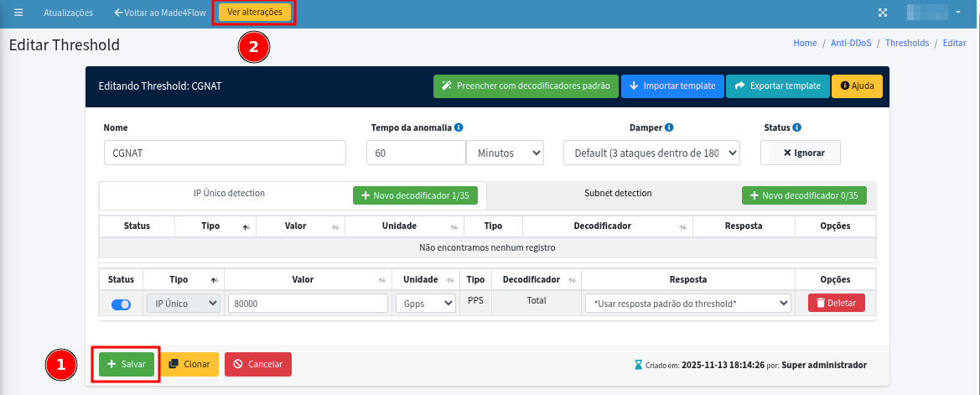This screenshot has height=395, width=980.
Task: Open the Resposta padrão do threshold dropdown
Action: 687,304
